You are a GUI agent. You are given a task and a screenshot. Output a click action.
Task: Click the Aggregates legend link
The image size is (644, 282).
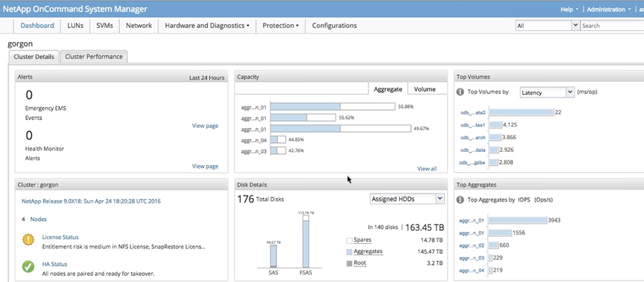368,252
